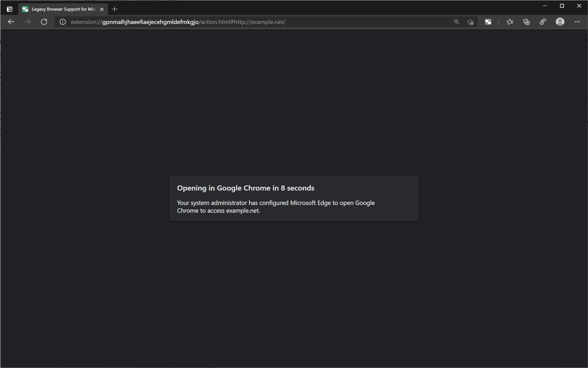
Task: Open the tab actions menu icon
Action: click(9, 9)
